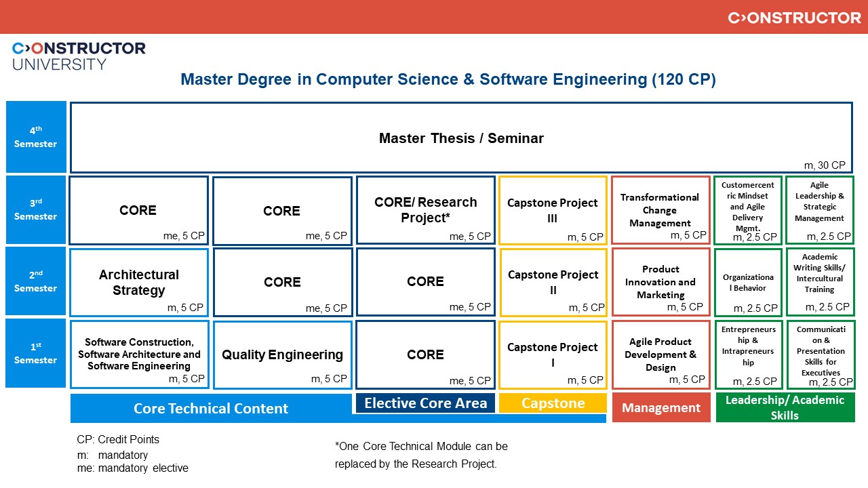Image resolution: width=868 pixels, height=488 pixels.
Task: Click the Quality Engineering module
Action: coord(283,354)
